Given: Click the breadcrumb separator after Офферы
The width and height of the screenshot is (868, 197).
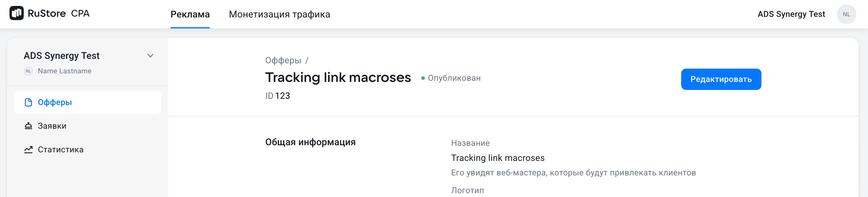Looking at the screenshot, I should [x=307, y=61].
